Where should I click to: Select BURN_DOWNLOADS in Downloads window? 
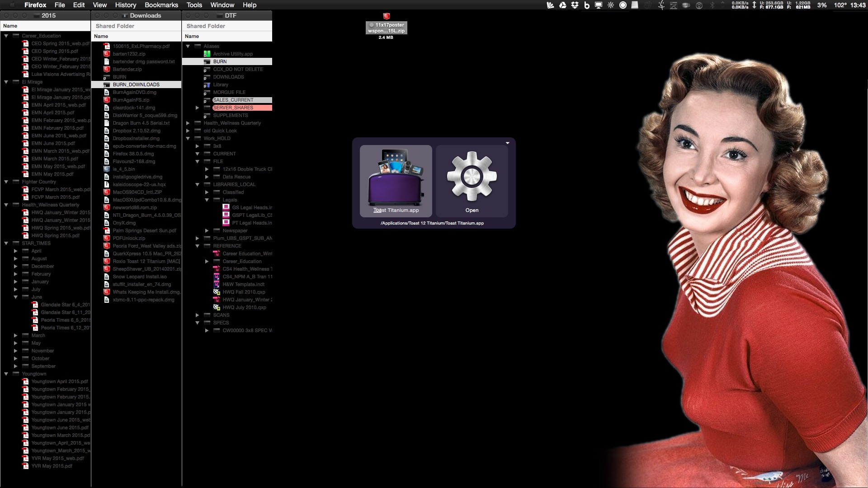[x=136, y=84]
